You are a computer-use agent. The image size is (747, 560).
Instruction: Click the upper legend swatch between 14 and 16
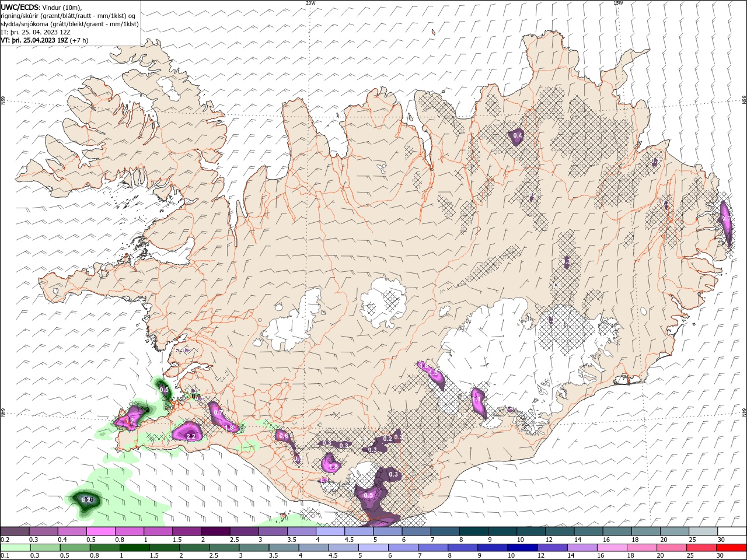(x=589, y=531)
